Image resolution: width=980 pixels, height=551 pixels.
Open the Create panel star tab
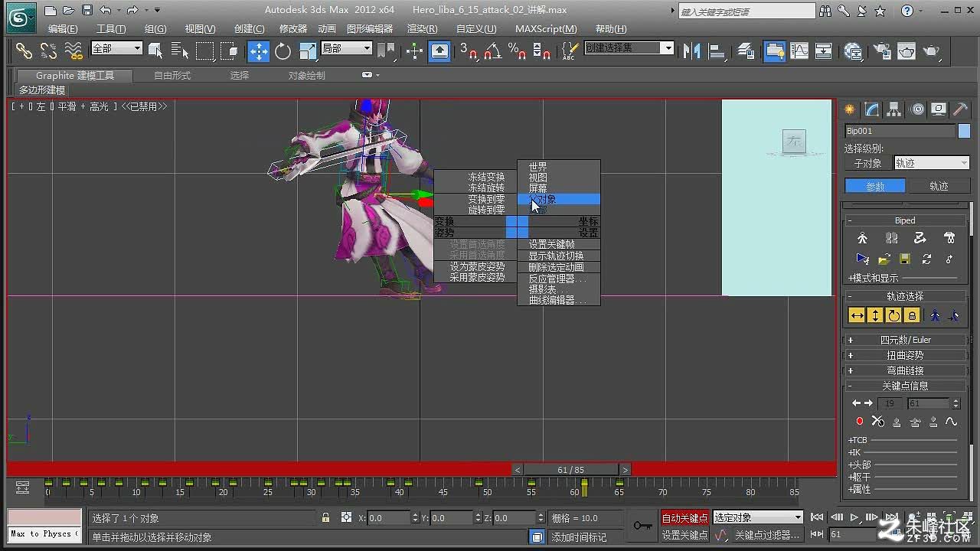849,109
